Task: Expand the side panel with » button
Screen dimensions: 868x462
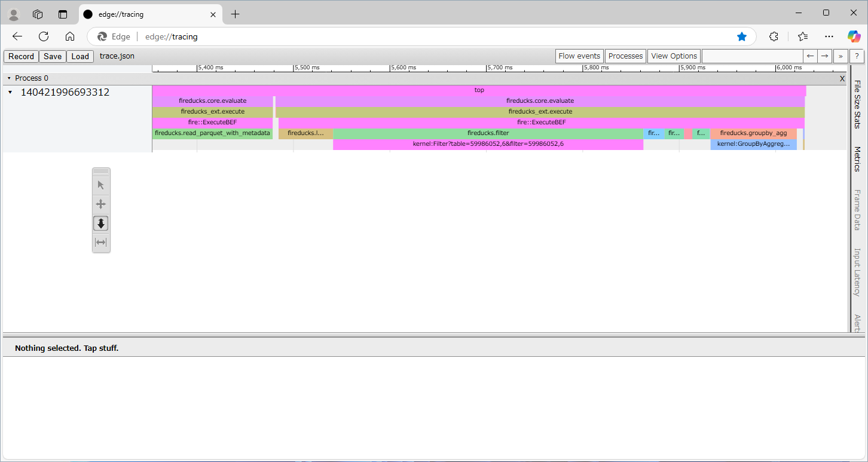Action: (841, 56)
